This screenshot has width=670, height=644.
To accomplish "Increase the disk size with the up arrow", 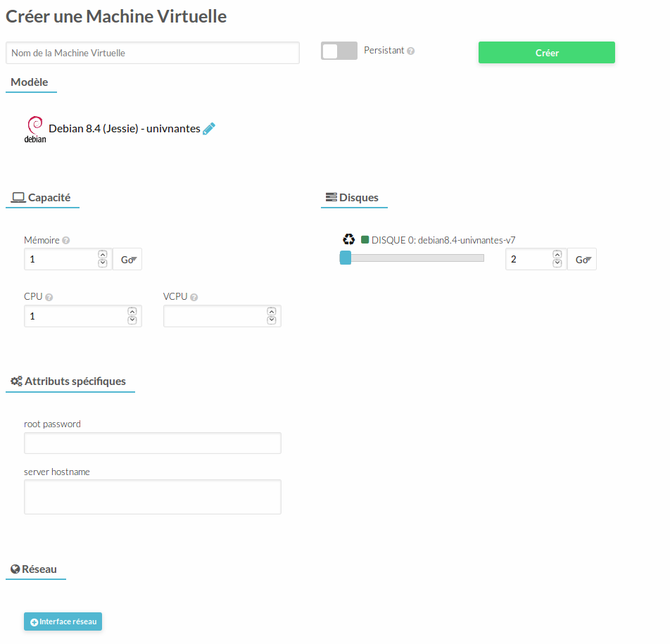I will click(557, 255).
